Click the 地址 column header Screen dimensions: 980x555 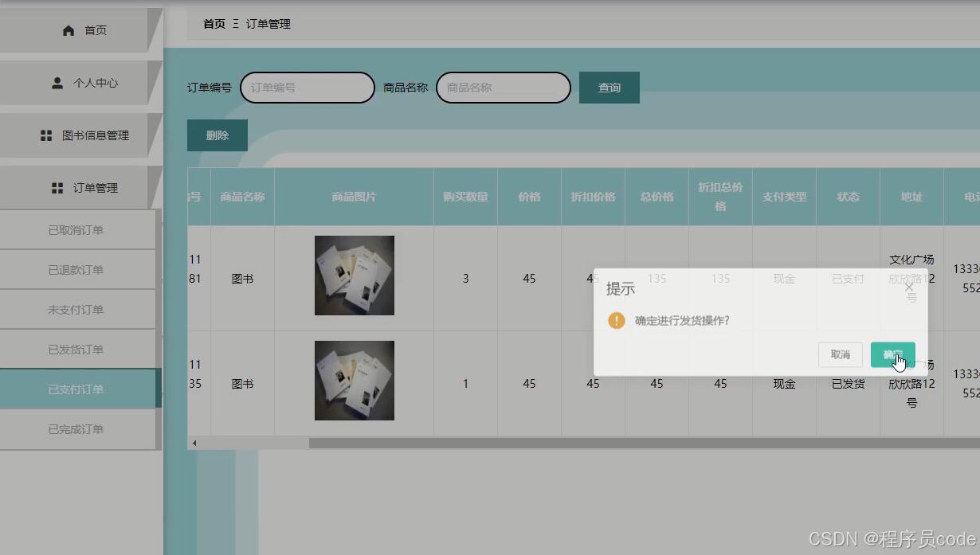point(912,197)
